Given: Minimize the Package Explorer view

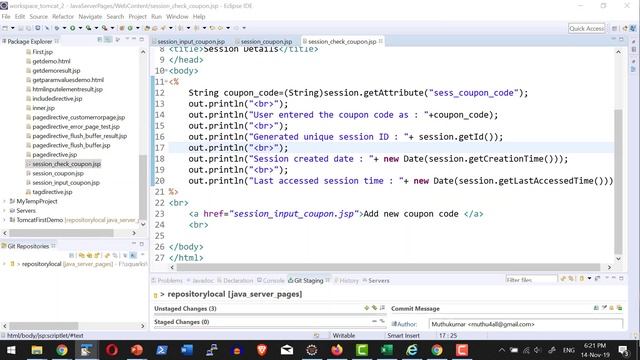Looking at the screenshot, I should pos(134,39).
